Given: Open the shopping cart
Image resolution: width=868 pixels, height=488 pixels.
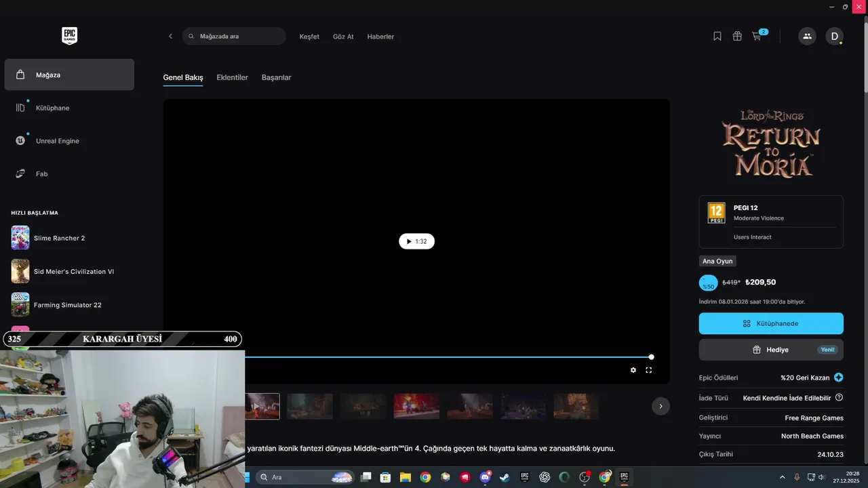Looking at the screenshot, I should pos(757,36).
